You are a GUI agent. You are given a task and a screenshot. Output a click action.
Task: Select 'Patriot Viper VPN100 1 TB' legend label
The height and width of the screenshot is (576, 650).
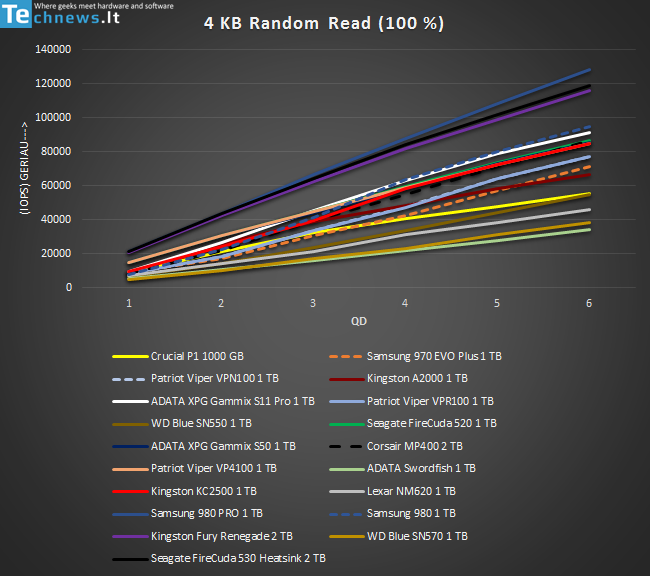(x=215, y=379)
